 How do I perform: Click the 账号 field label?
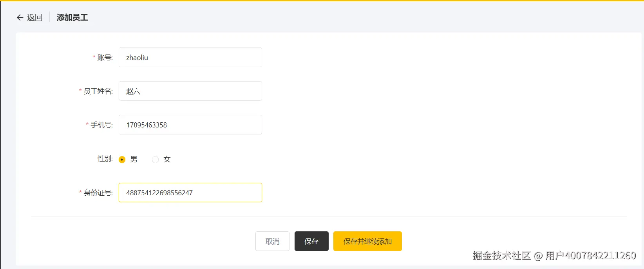[x=105, y=58]
